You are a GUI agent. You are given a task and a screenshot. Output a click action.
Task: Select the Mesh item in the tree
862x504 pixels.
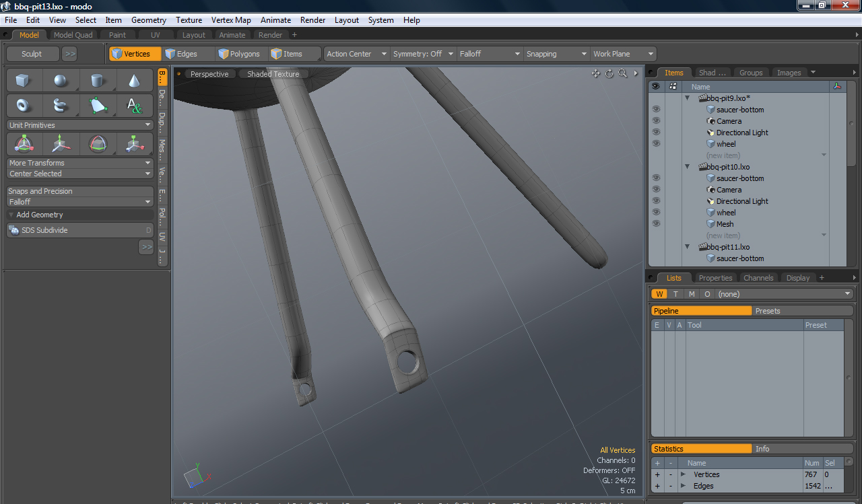(725, 224)
